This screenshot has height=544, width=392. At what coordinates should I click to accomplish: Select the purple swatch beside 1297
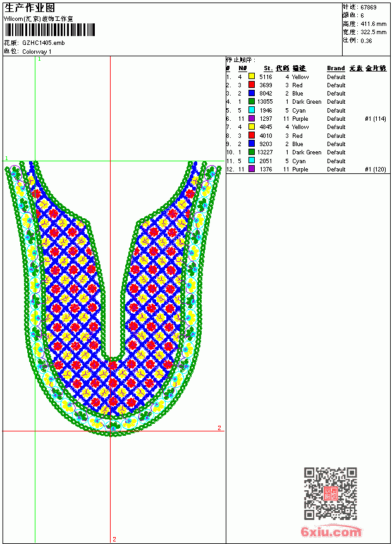pos(252,118)
